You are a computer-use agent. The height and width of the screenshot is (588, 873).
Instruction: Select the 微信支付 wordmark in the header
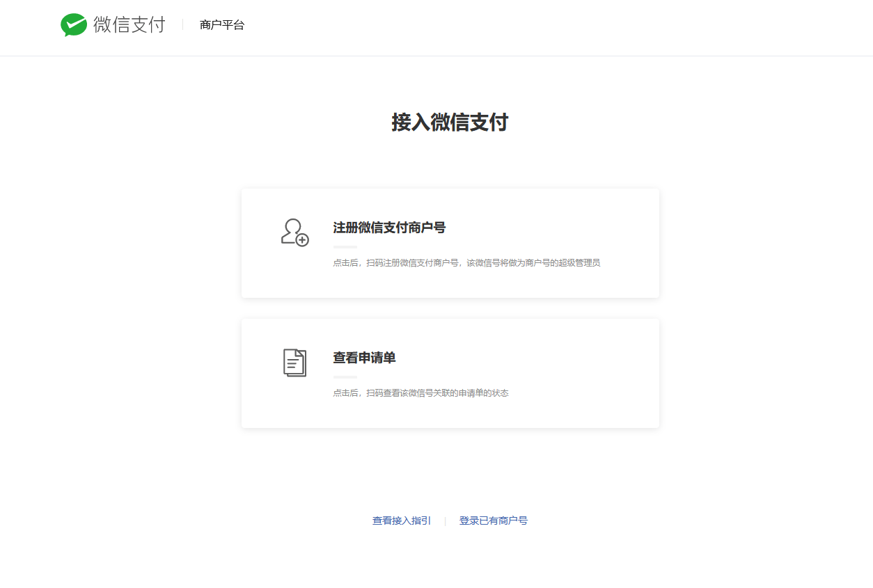[129, 24]
